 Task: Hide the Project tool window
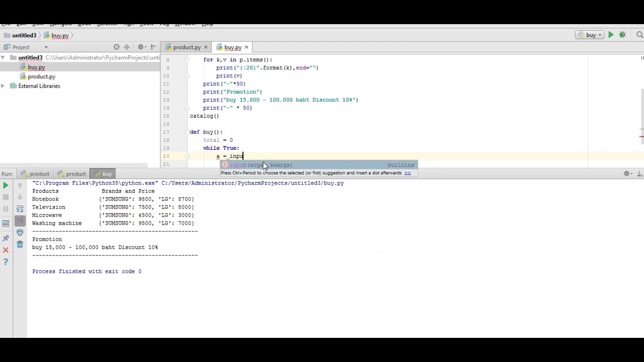point(153,47)
